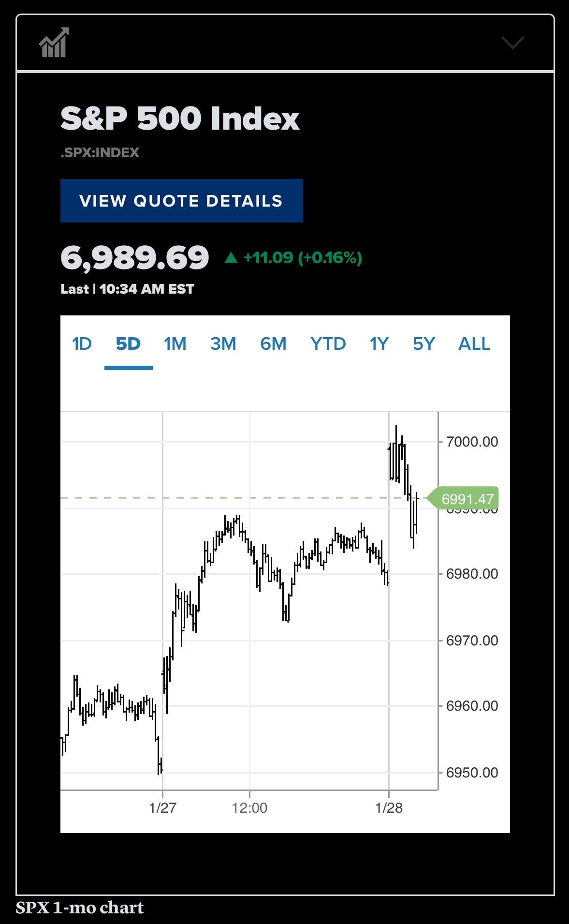Viewport: 569px width, 924px height.
Task: Collapse the widget using the chevron
Action: 512,43
